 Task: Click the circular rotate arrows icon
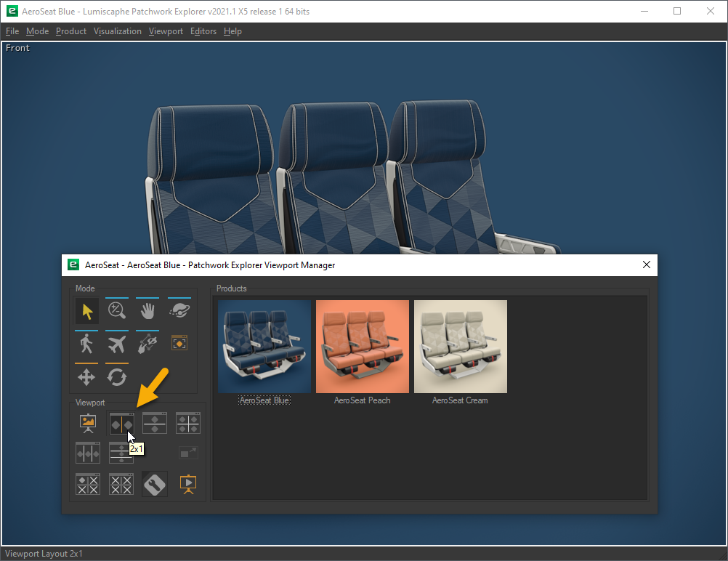tap(117, 377)
